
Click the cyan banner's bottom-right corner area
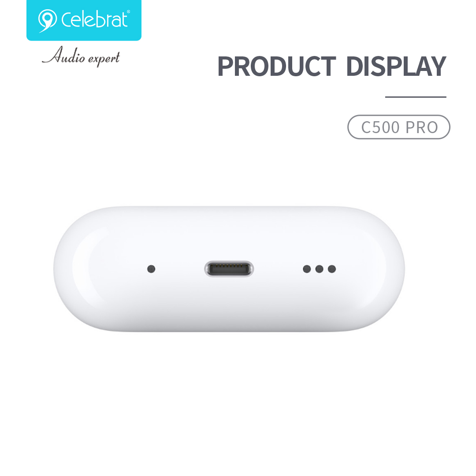137,36
